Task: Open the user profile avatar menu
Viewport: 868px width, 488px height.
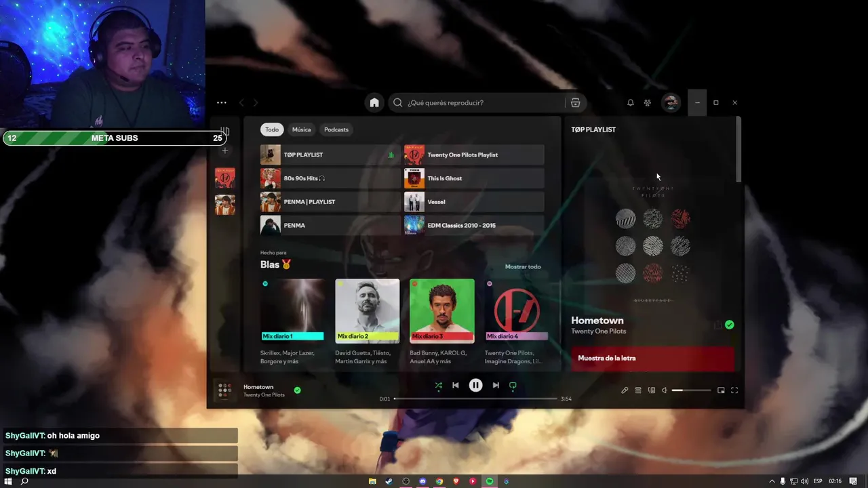Action: click(671, 102)
